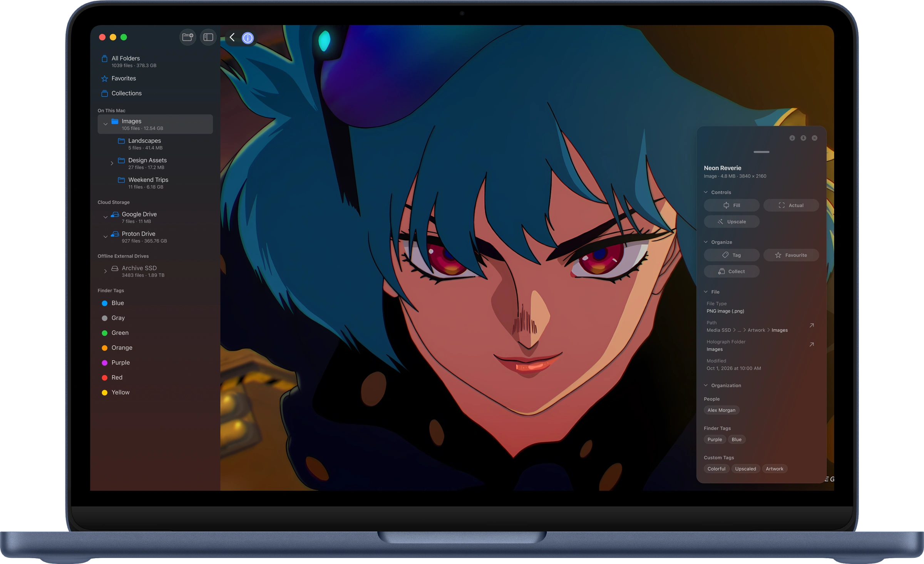Collapse the Controls section
Image resolution: width=924 pixels, height=564 pixels.
tap(706, 192)
